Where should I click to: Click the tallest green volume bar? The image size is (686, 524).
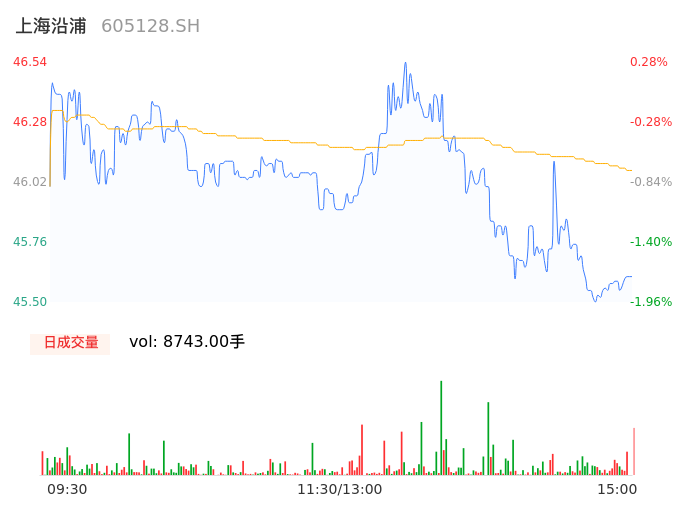click(441, 430)
